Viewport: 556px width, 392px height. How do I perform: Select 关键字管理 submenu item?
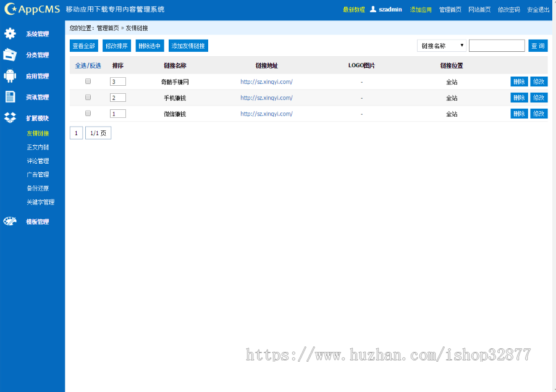click(x=40, y=202)
